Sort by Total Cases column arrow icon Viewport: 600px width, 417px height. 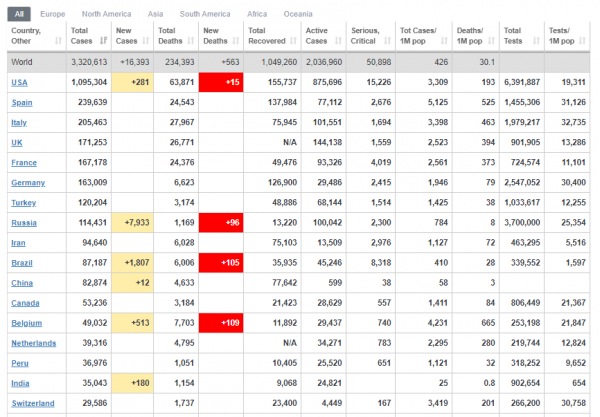tap(103, 41)
